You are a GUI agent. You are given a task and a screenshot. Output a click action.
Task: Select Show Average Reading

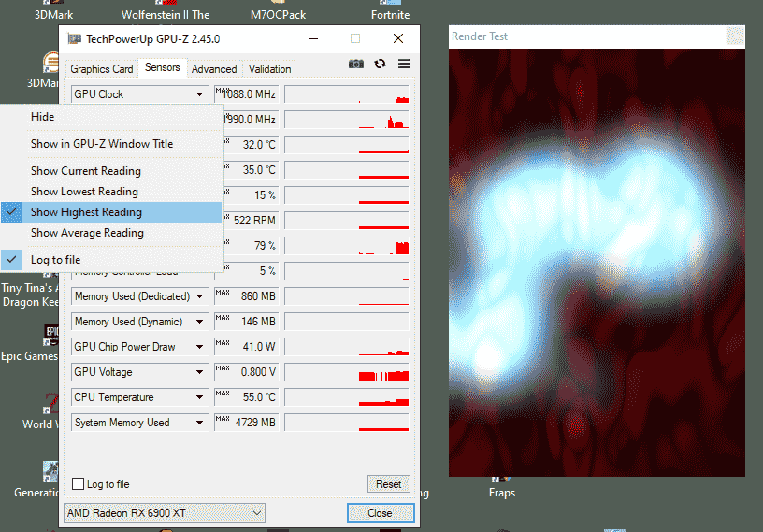[111, 233]
